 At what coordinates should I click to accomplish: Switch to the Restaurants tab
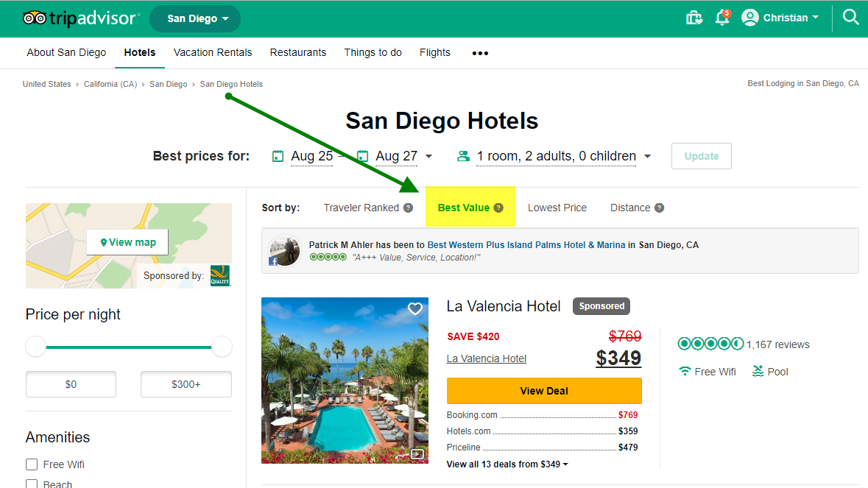coord(298,52)
